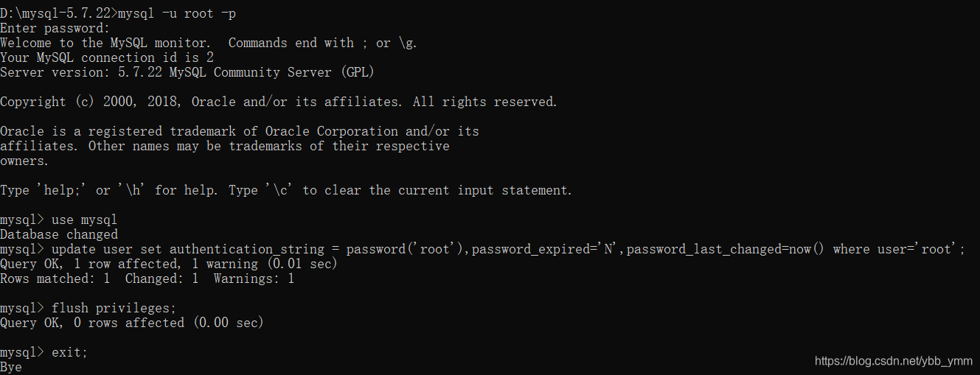980x375 pixels.
Task: Click the 'flush privileges;' command
Action: pyautogui.click(x=114, y=308)
